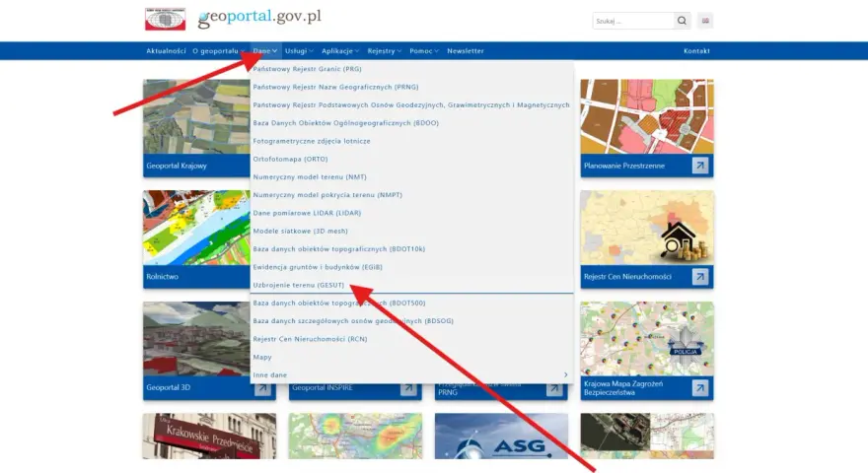Select Baza Danych Obiektów Ogólnogeograficznych (BDOO)
868x473 pixels.
point(346,123)
